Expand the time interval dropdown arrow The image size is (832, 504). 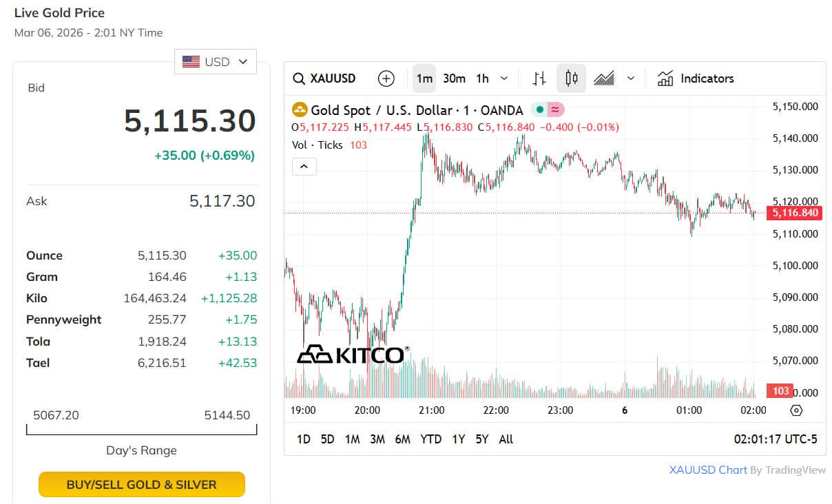point(504,78)
